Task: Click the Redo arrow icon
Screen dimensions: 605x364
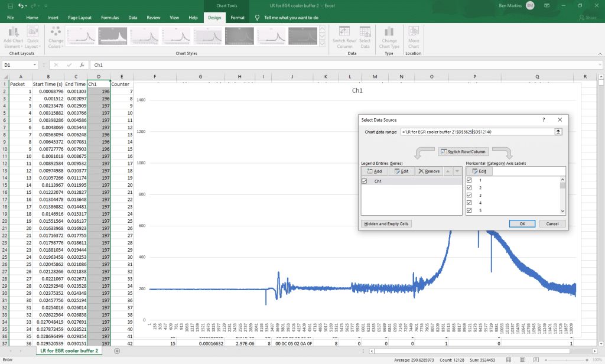Action: (x=34, y=6)
